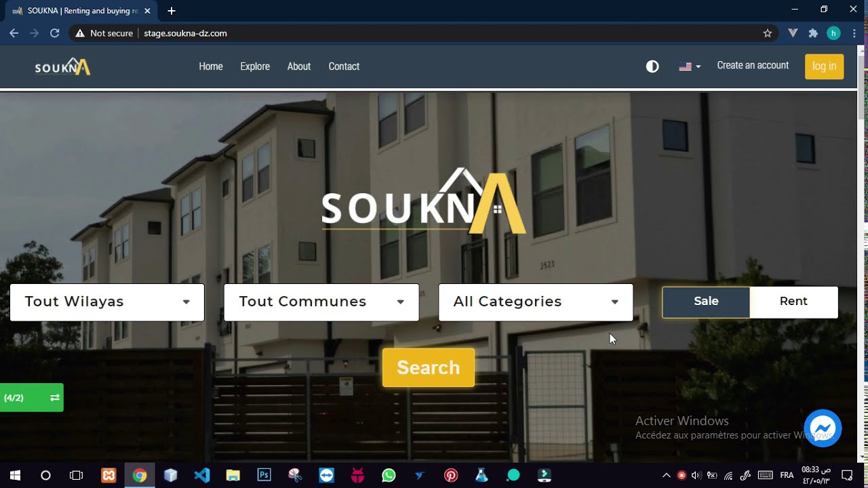Open XAMPP from the taskbar
868x488 pixels.
coord(108,475)
